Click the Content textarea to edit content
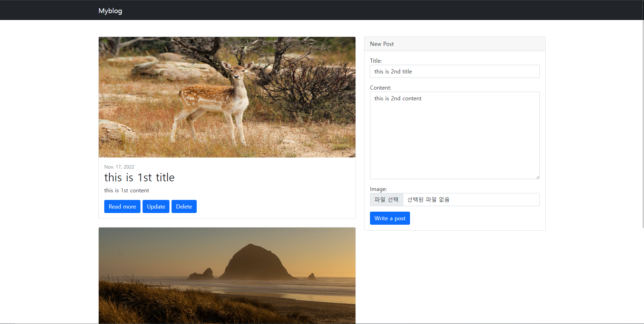644x324 pixels. click(455, 134)
